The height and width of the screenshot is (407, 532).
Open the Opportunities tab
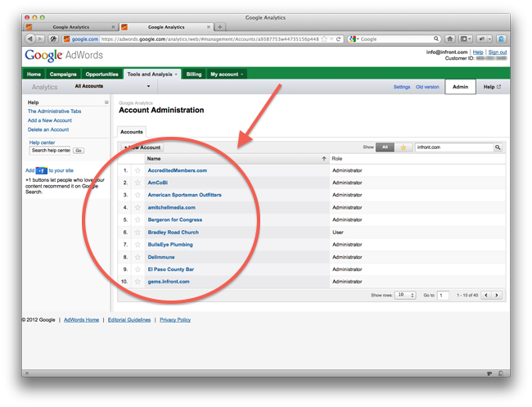(101, 74)
